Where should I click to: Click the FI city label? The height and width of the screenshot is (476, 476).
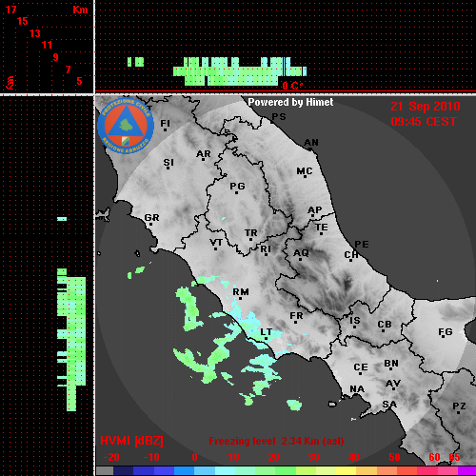[165, 123]
